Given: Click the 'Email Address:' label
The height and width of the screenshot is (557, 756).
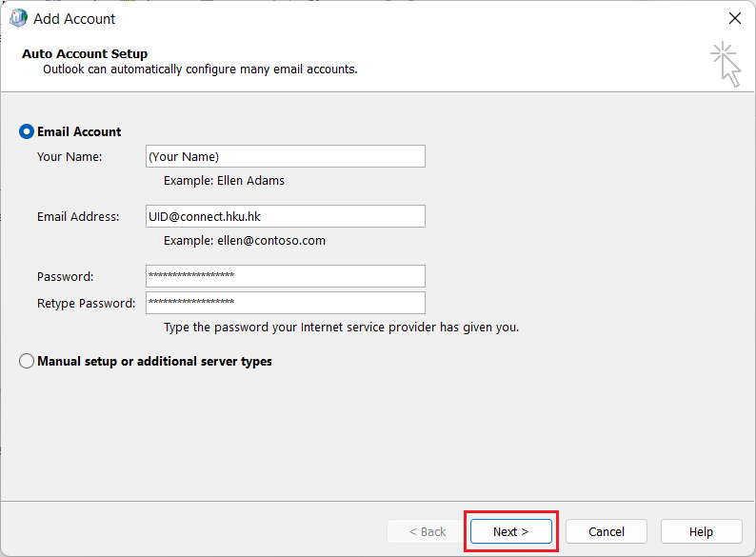Looking at the screenshot, I should pyautogui.click(x=78, y=216).
